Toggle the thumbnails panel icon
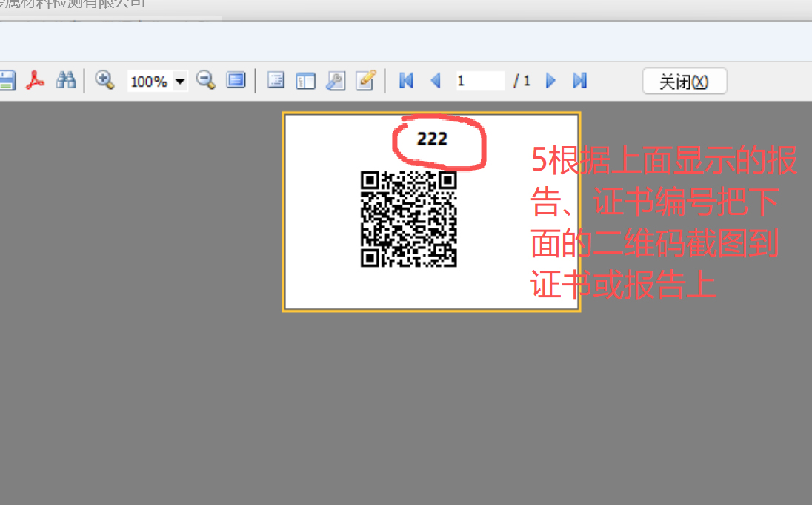This screenshot has height=505, width=812. tap(306, 80)
